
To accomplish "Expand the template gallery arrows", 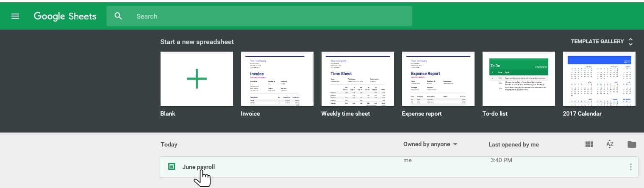I will pos(630,41).
